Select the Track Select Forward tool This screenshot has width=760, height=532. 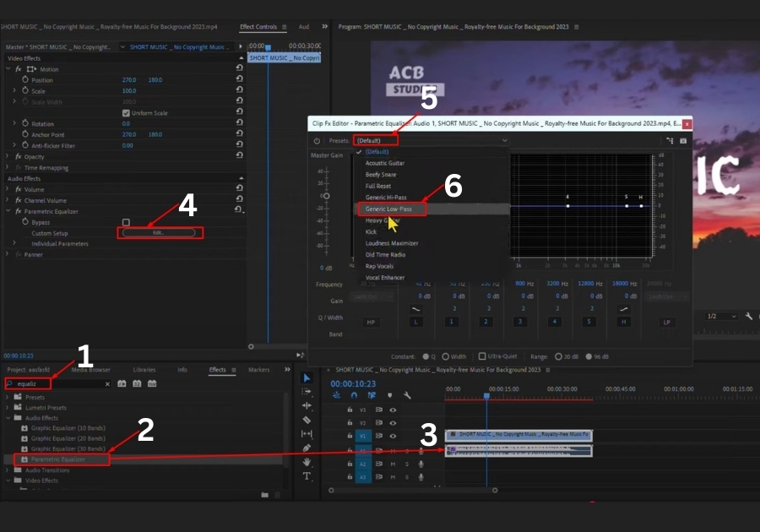(307, 392)
